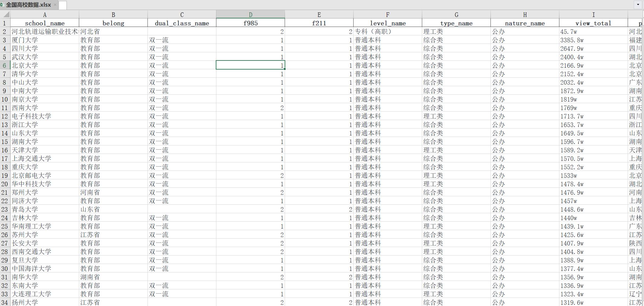Select row 6 header
Screen dimensions: 644x306
(5, 65)
